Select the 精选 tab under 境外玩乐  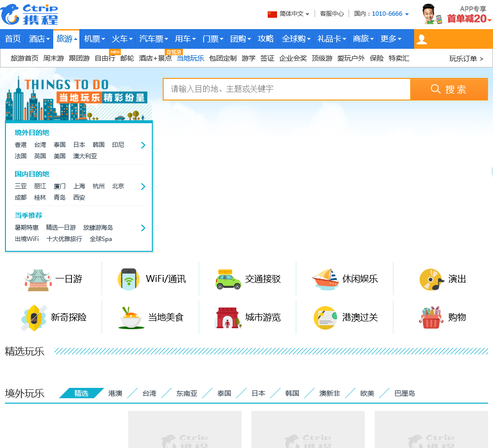tap(81, 393)
